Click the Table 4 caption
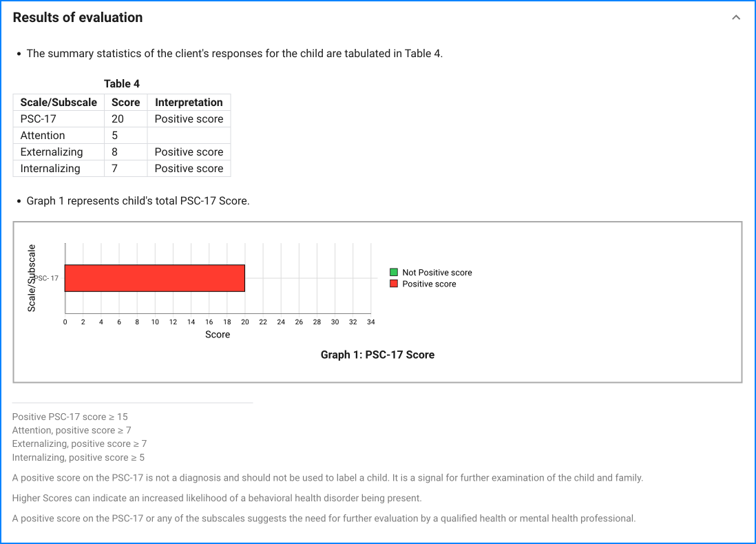 (122, 84)
